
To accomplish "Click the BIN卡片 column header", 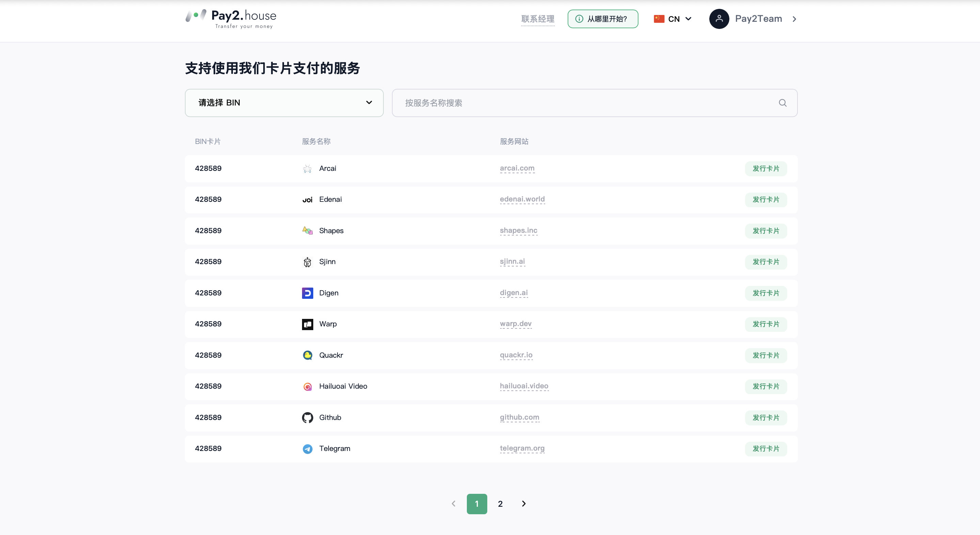I will [x=208, y=142].
